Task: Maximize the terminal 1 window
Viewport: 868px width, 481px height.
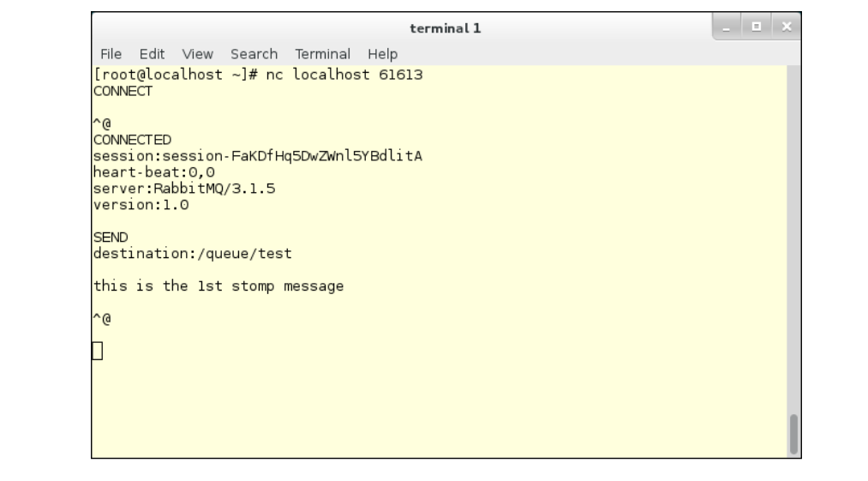Action: click(756, 27)
